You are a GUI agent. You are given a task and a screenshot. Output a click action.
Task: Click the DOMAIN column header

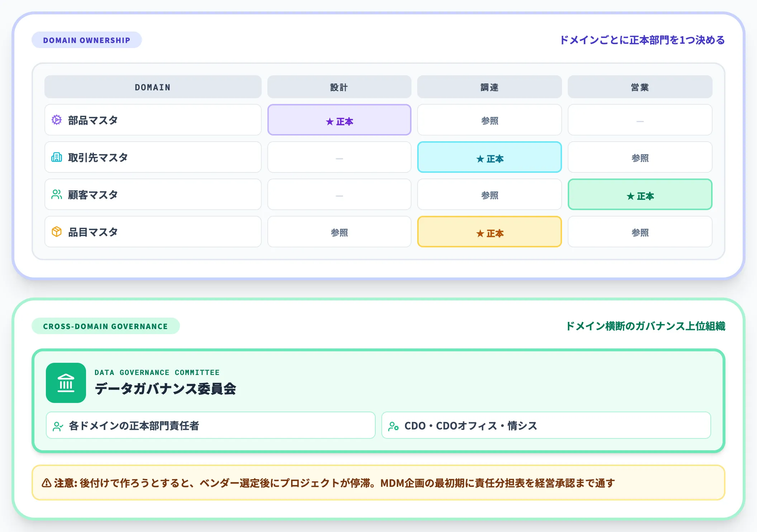point(153,87)
